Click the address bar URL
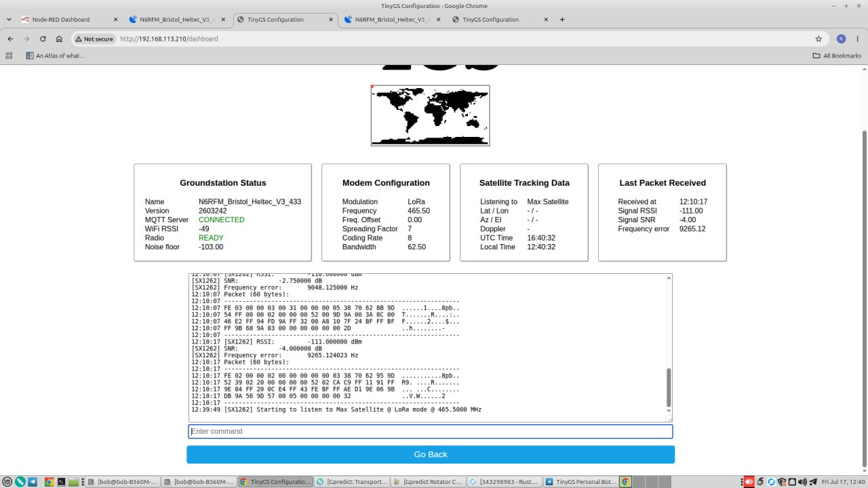This screenshot has width=868, height=488. pos(169,39)
